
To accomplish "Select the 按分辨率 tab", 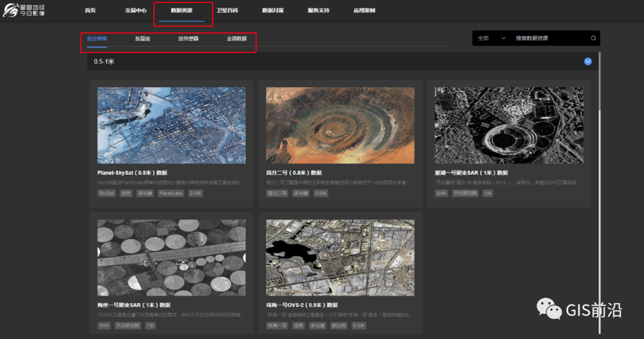I will [x=97, y=39].
